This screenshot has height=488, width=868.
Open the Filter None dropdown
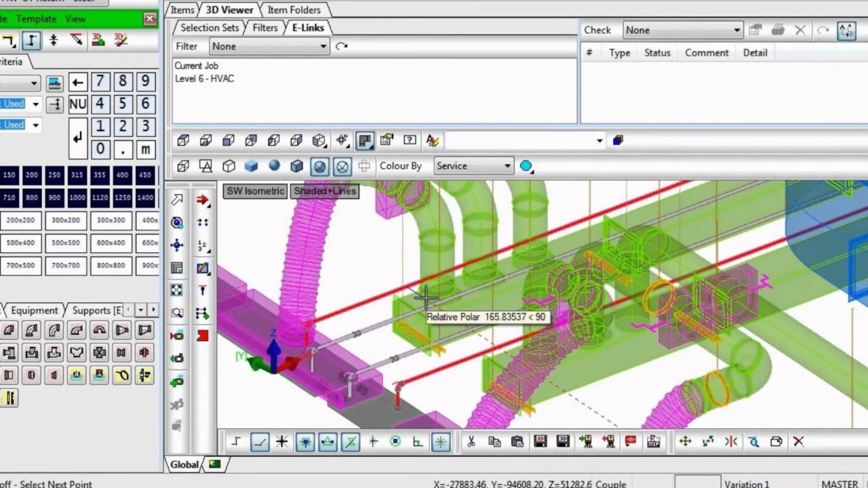(x=269, y=46)
